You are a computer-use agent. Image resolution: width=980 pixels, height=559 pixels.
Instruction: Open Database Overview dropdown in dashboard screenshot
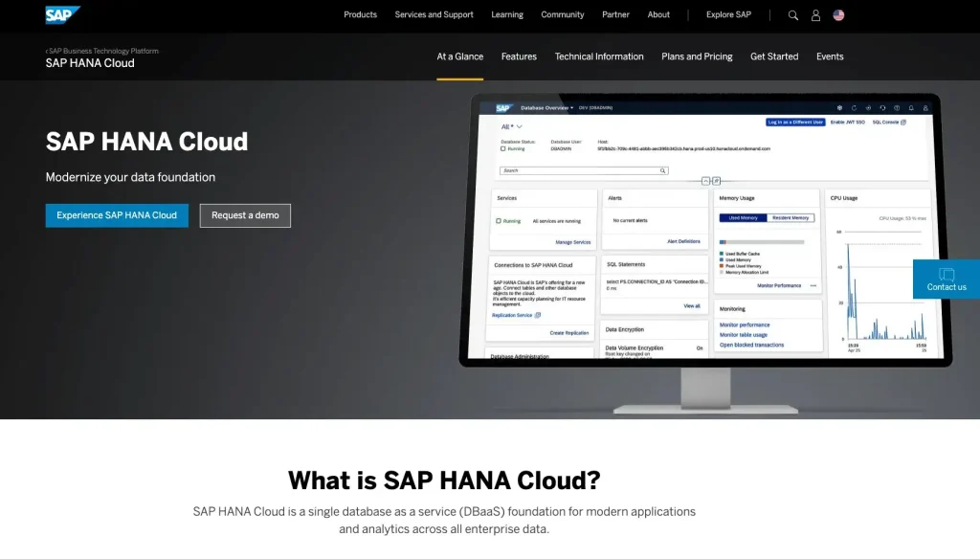(546, 107)
